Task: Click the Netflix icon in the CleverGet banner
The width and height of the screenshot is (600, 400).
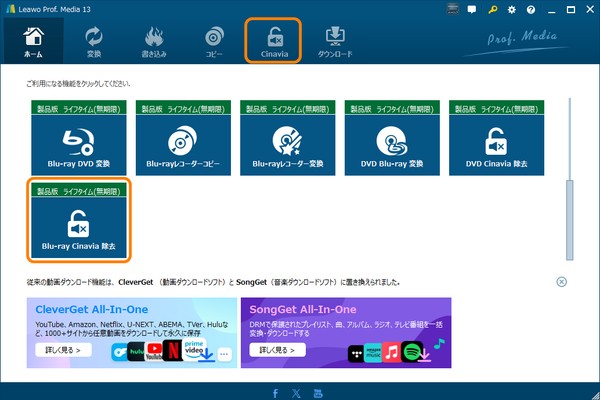Action: 173,350
